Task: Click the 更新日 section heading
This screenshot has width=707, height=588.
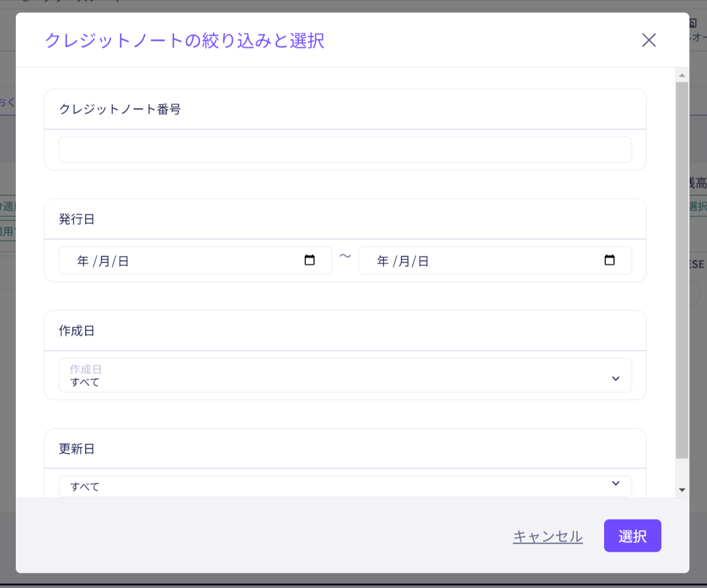Action: click(77, 449)
